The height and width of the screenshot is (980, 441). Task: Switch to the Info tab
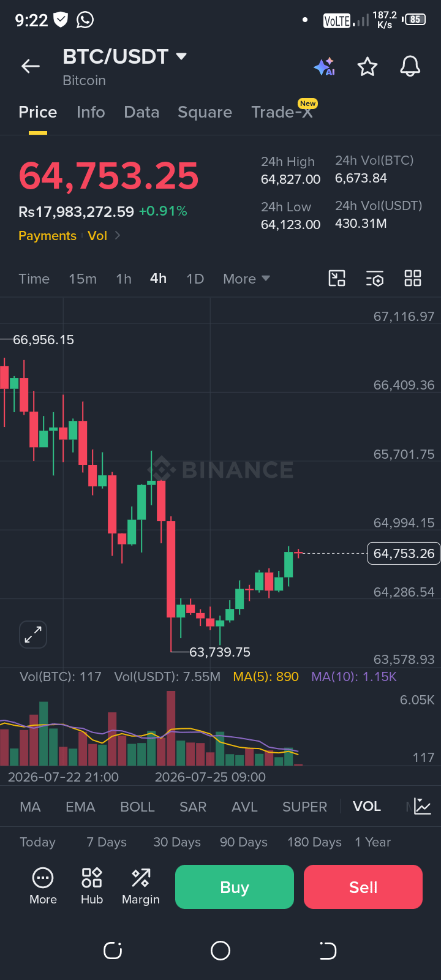coord(91,112)
